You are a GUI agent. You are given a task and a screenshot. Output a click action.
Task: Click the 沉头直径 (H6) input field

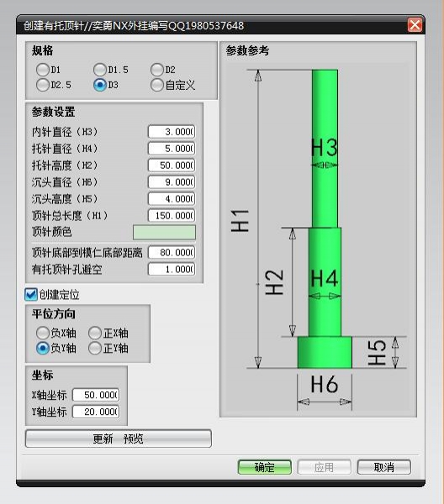(172, 182)
